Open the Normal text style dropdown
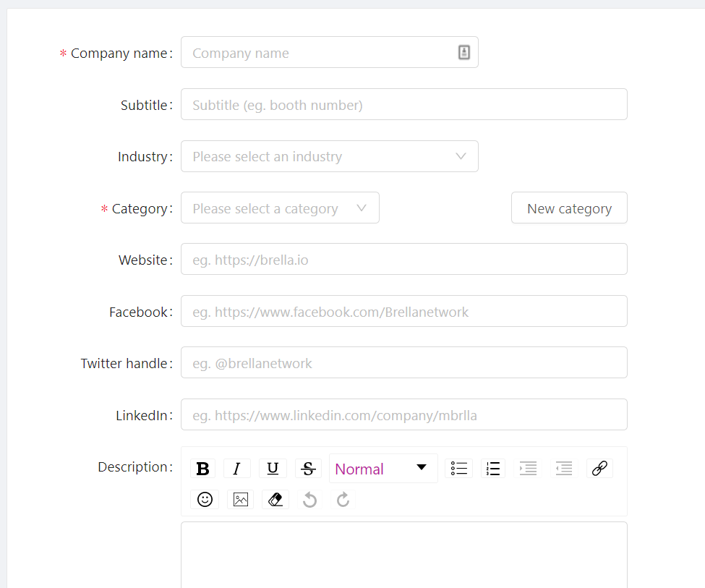The width and height of the screenshot is (705, 588). [x=383, y=469]
